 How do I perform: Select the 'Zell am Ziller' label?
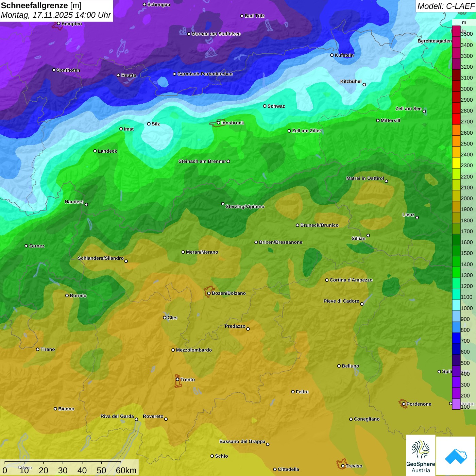pyautogui.click(x=307, y=131)
